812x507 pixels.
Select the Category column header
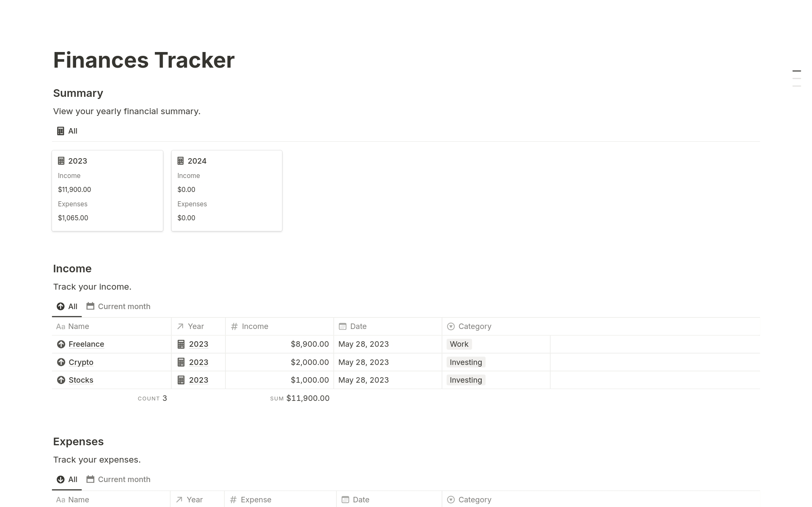pos(475,326)
